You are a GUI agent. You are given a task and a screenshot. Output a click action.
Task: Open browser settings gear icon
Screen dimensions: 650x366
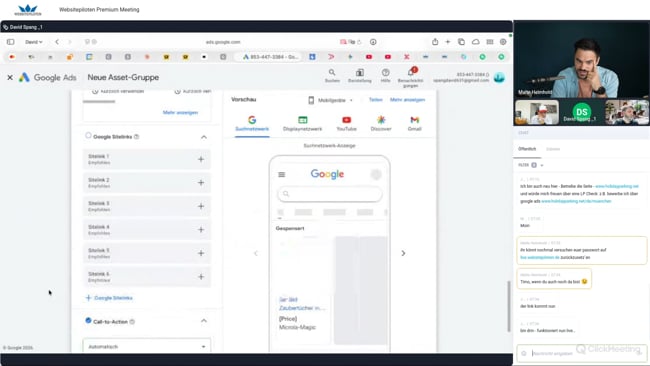pos(503,42)
